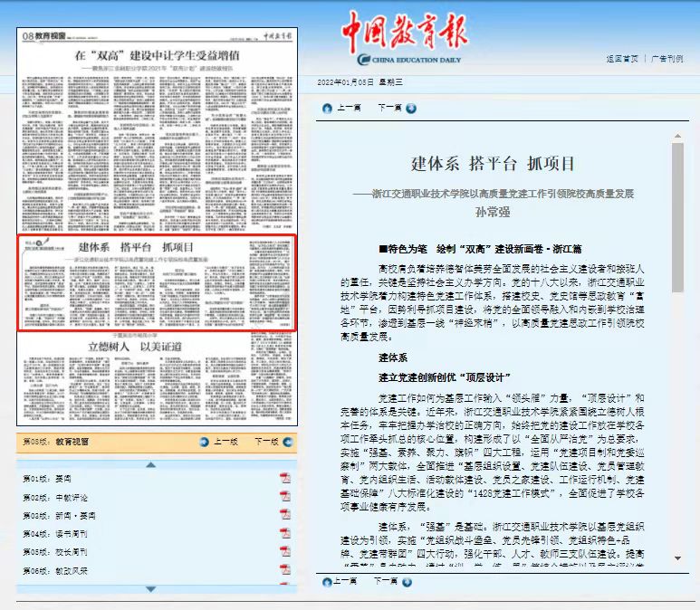Viewport: 700px width, 610px height.
Task: Open PDF icon for 第03版 新闻·要闻
Action: pyautogui.click(x=285, y=514)
